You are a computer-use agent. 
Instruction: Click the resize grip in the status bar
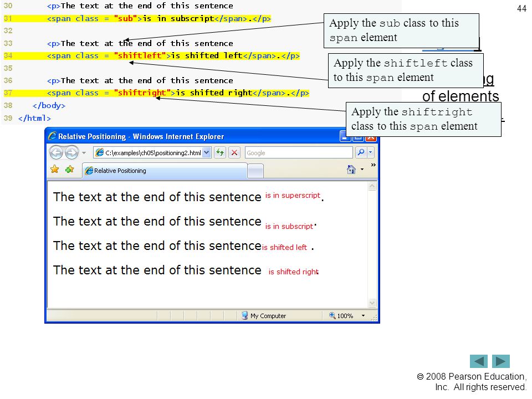pyautogui.click(x=375, y=318)
